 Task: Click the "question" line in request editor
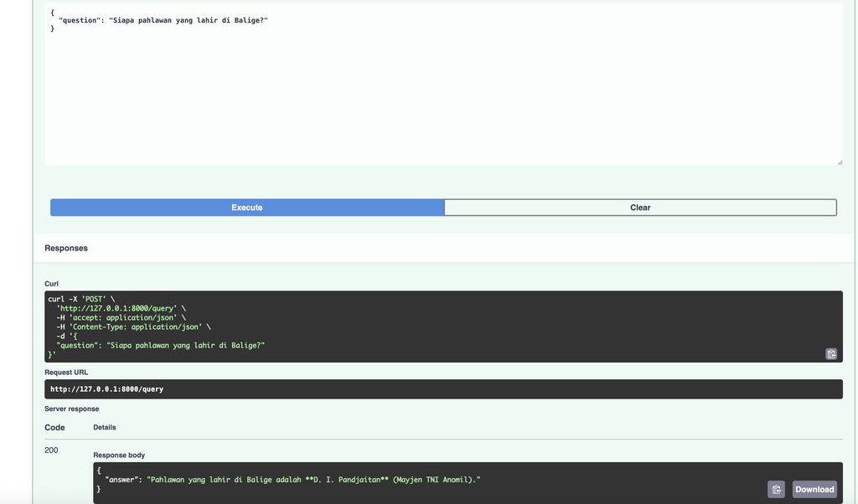tap(163, 20)
